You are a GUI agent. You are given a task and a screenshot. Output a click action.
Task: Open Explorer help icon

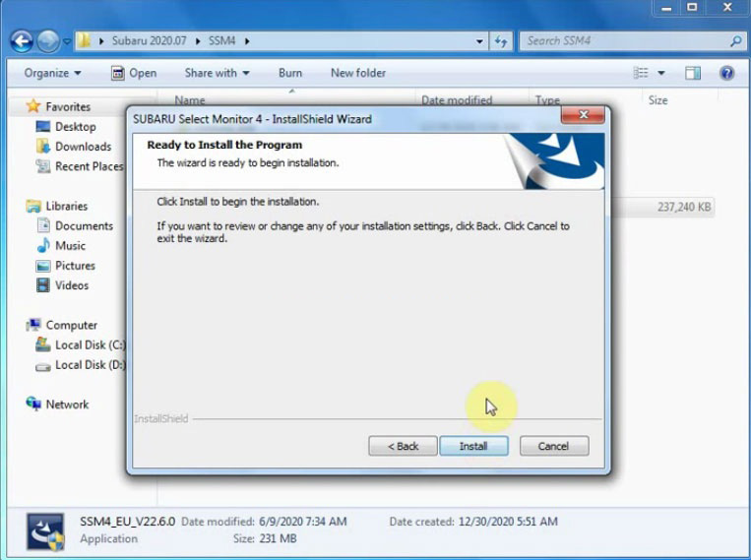coord(727,73)
